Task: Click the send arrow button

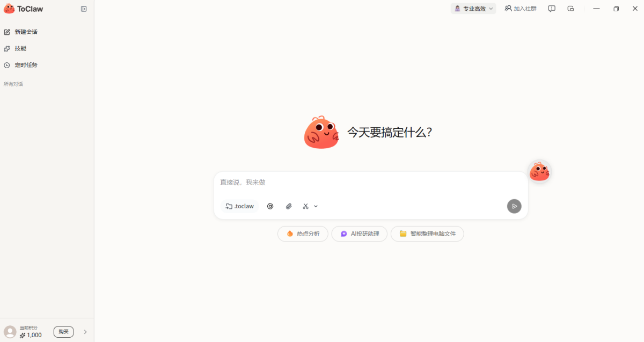Action: [x=514, y=206]
